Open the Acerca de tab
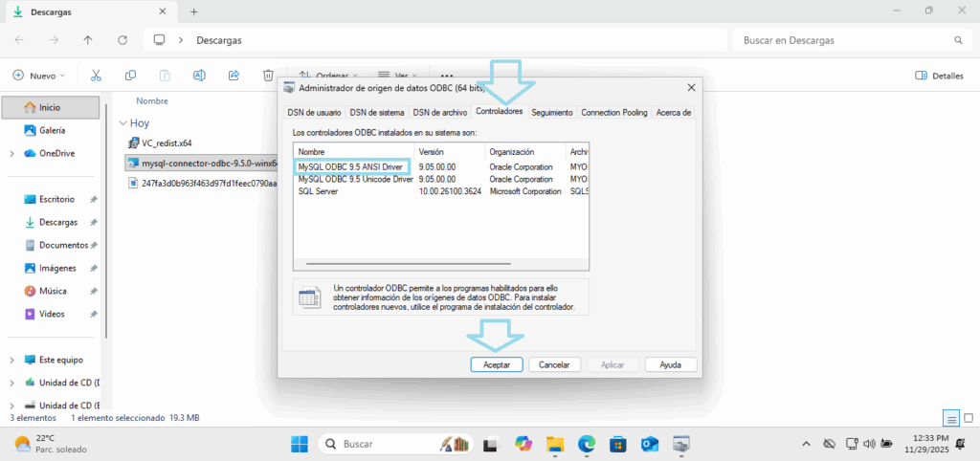This screenshot has height=461, width=980. 673,113
